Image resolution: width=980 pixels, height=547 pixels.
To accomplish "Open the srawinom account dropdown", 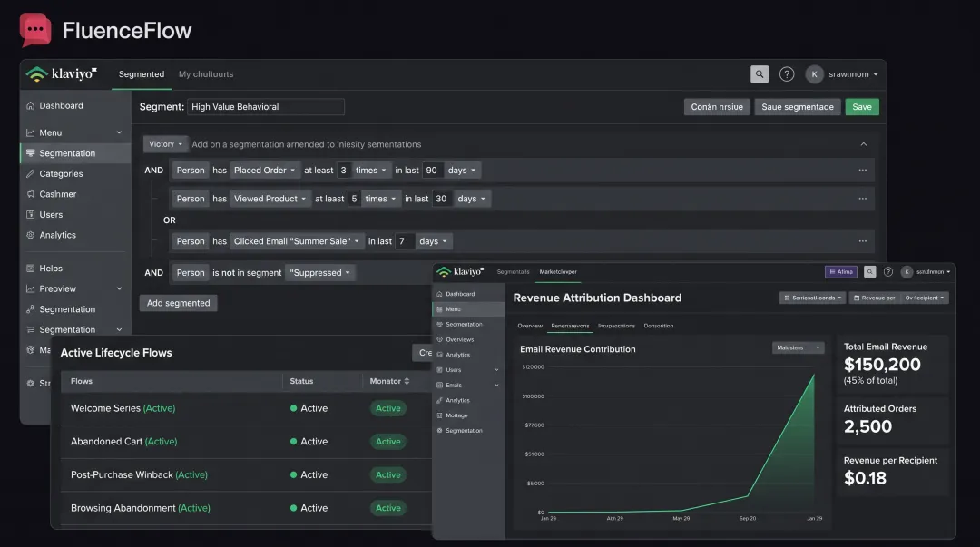I will point(853,73).
